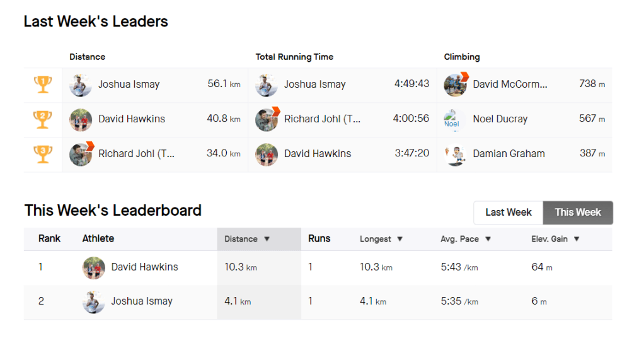Open David Hawkins profile in leaderboard

coord(144,267)
